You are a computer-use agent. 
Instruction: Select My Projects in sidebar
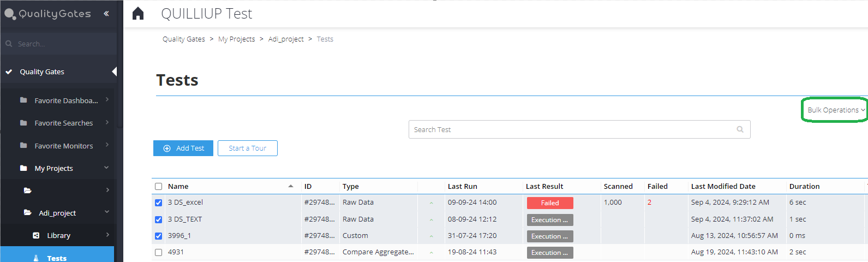tap(53, 168)
